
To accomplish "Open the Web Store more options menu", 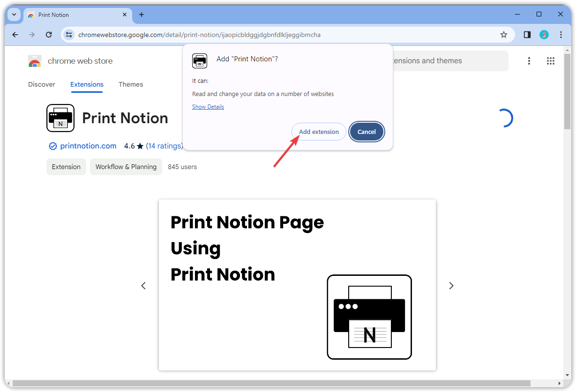I will [529, 61].
